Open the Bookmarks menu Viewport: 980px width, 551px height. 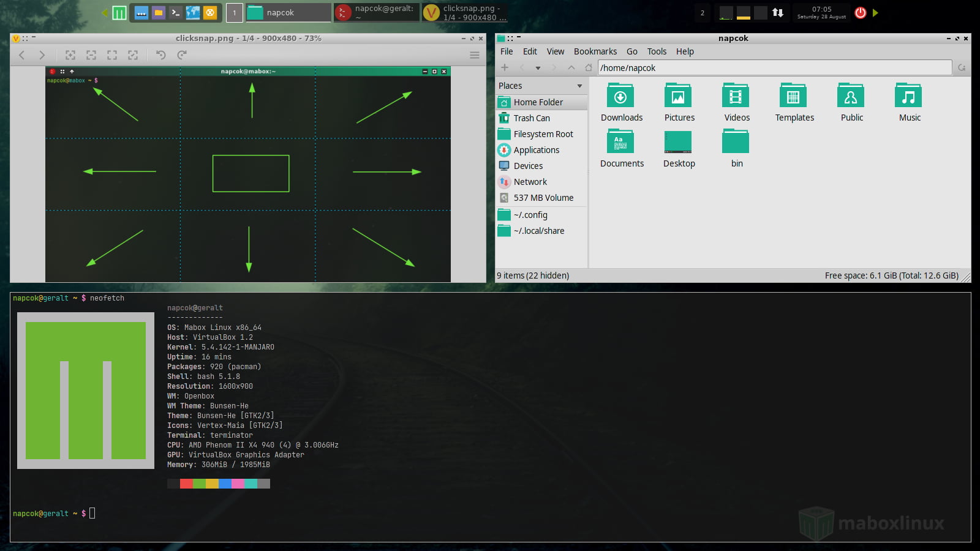[595, 51]
